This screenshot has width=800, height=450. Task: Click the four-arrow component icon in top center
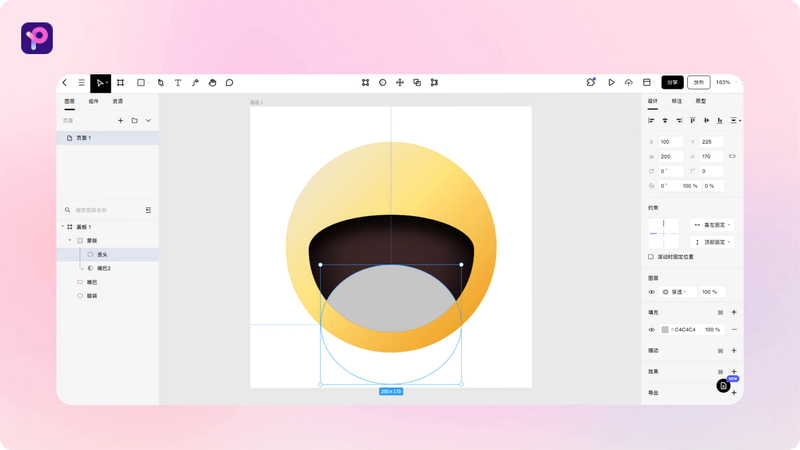pyautogui.click(x=400, y=83)
